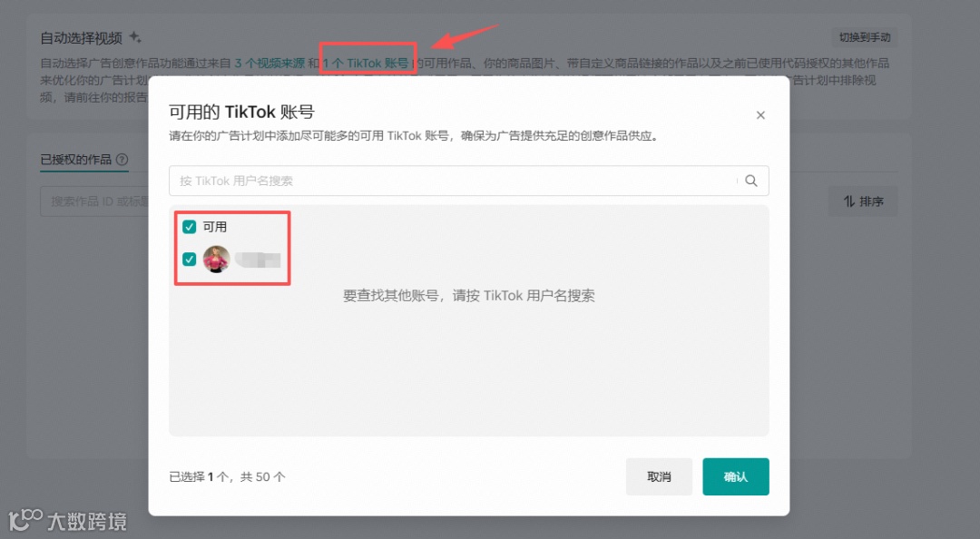Click the 取消 cancel button
Screen dimensions: 980x539
click(x=659, y=476)
